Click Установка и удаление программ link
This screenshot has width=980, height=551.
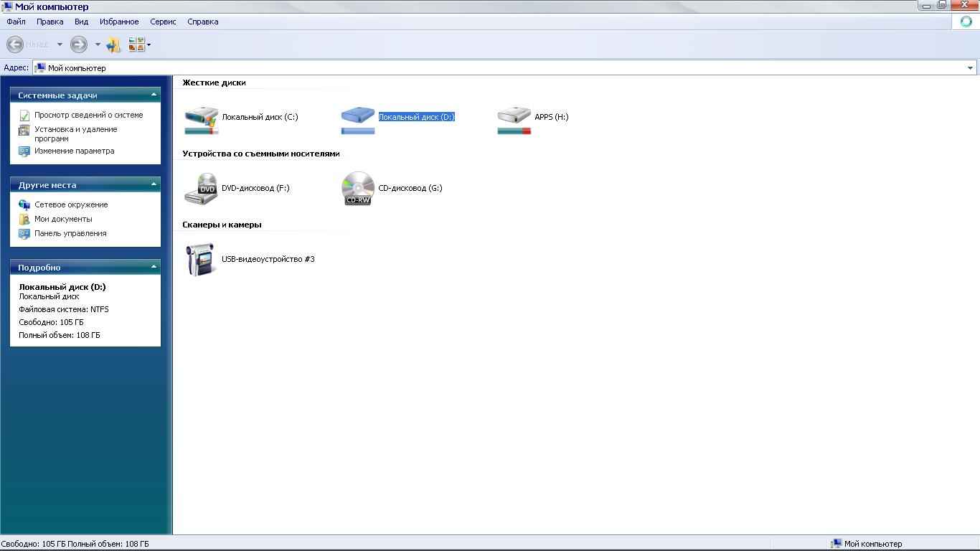75,133
